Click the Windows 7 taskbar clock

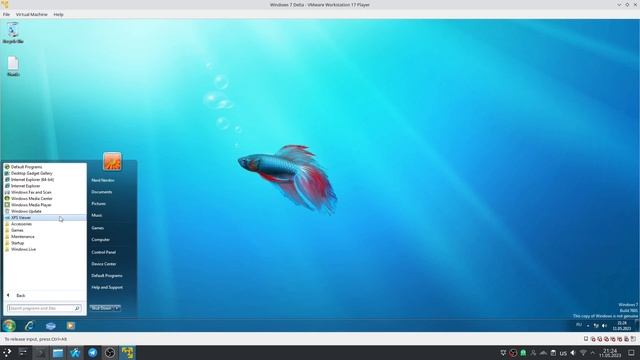pos(621,325)
